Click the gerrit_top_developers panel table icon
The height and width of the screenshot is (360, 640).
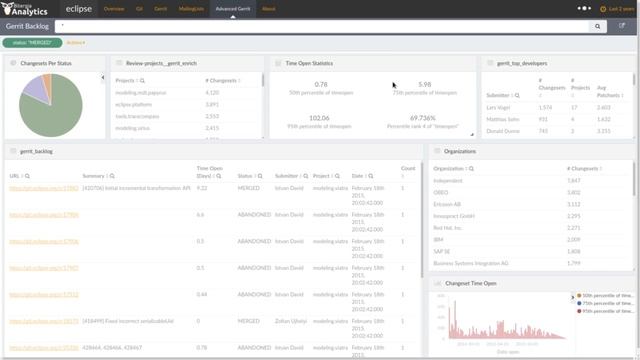click(x=490, y=63)
